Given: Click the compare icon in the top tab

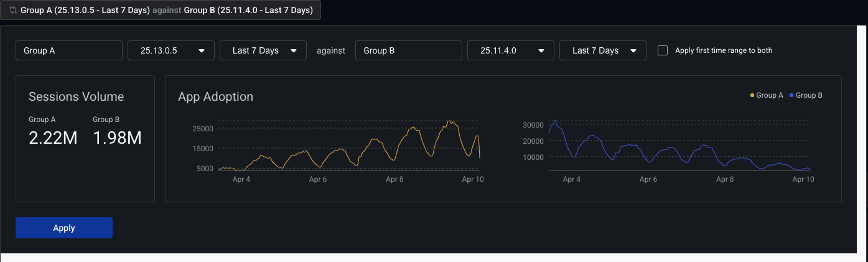Looking at the screenshot, I should click(13, 11).
